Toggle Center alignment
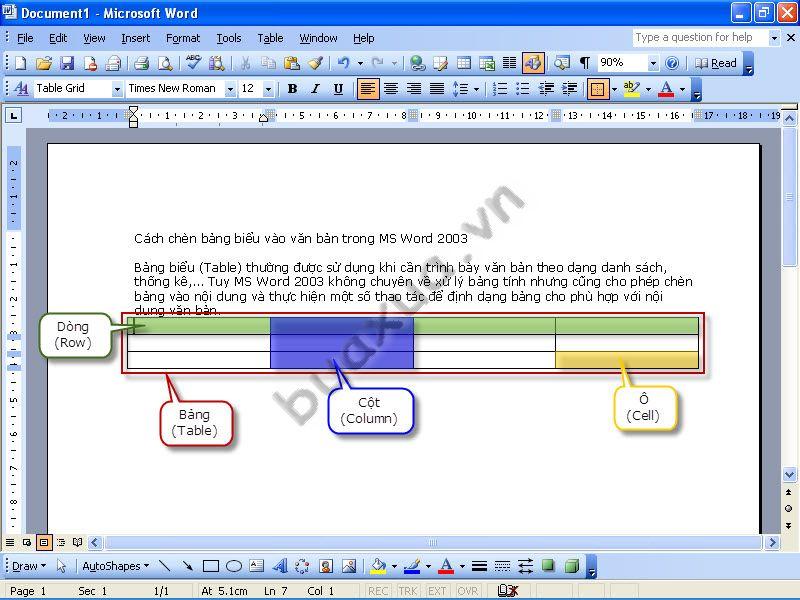Viewport: 800px width, 600px height. (x=391, y=89)
